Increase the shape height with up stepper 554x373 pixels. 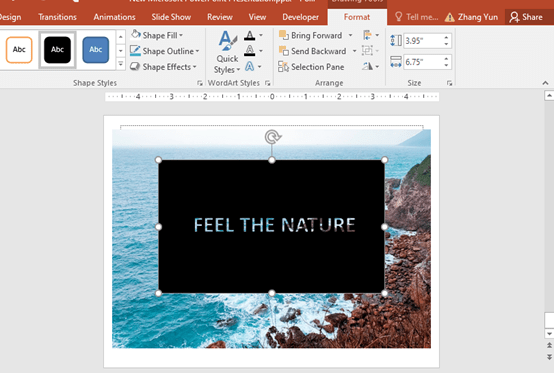[x=447, y=37]
